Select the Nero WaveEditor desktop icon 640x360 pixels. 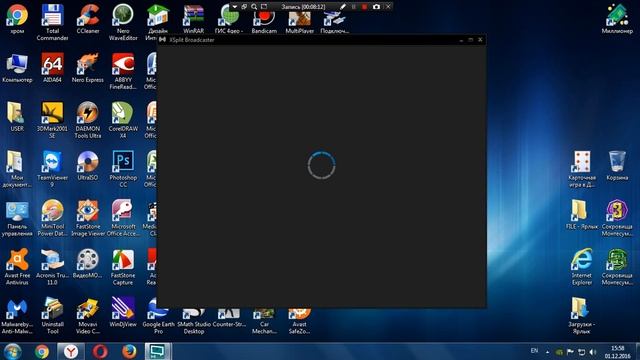[x=123, y=22]
